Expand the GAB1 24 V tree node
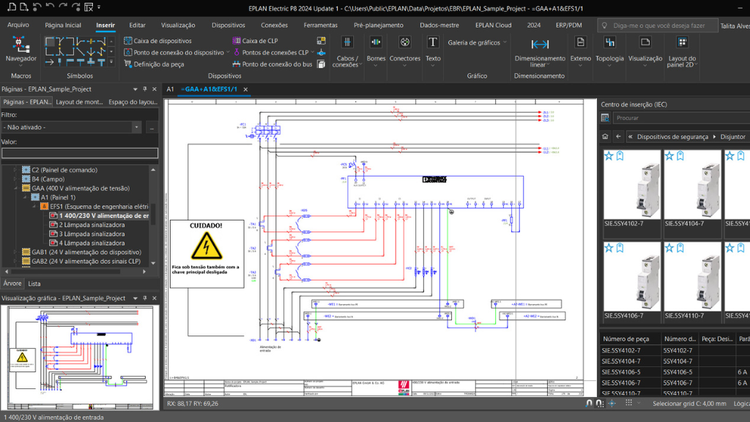 pyautogui.click(x=17, y=252)
